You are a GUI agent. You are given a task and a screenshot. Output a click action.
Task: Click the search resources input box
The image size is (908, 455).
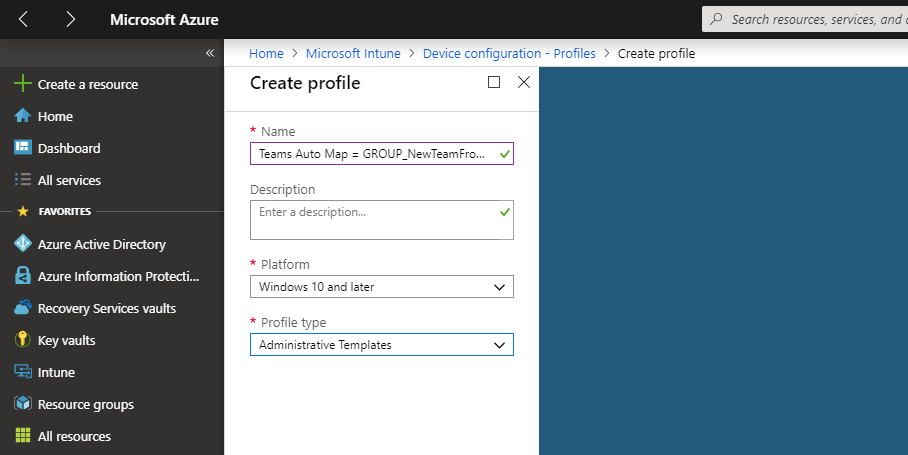click(x=805, y=19)
